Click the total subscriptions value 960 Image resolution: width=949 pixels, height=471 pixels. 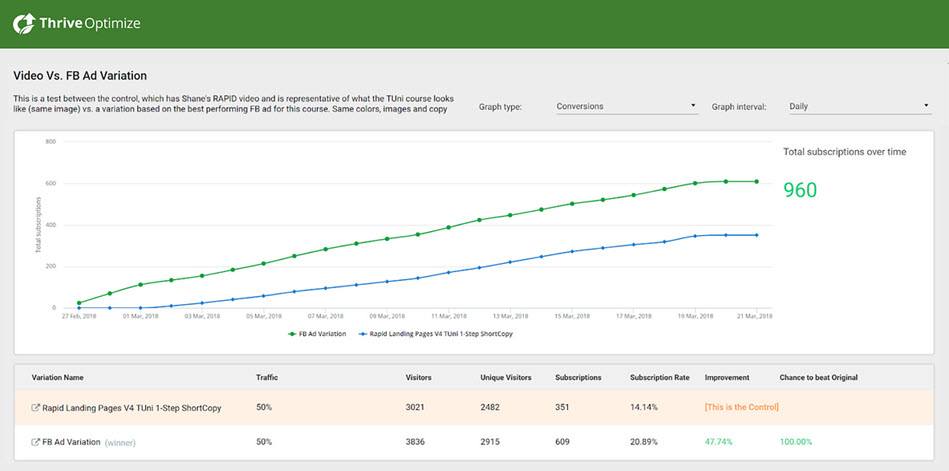pyautogui.click(x=800, y=190)
